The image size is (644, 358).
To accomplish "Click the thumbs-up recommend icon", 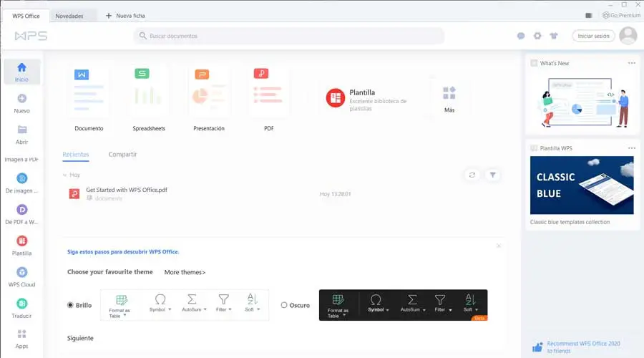I will coord(537,347).
